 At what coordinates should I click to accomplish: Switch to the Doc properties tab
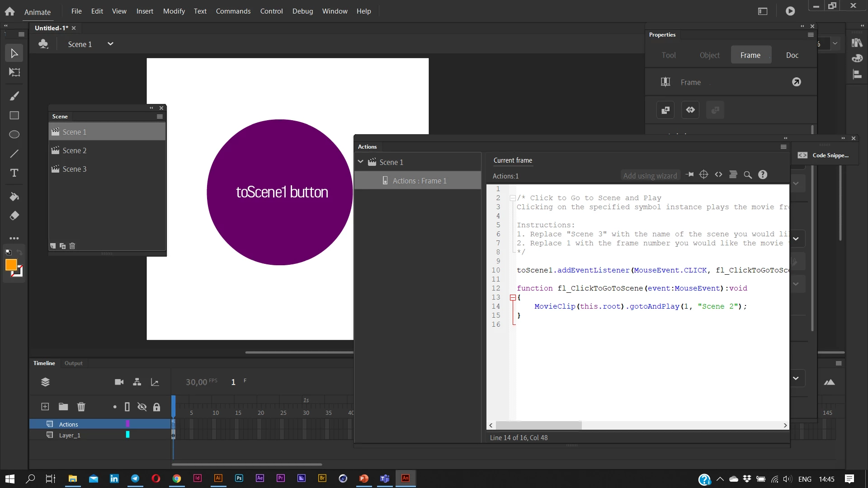(792, 55)
